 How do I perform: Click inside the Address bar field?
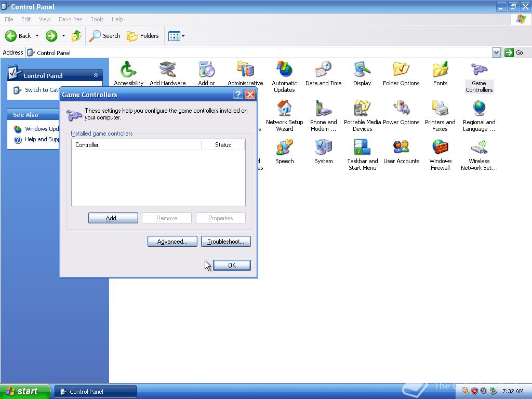coord(260,52)
